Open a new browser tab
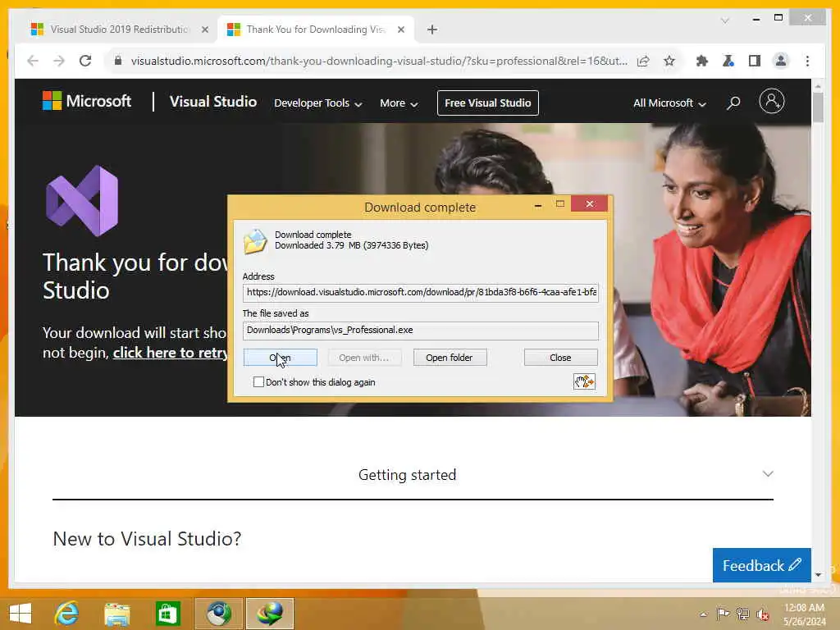The height and width of the screenshot is (630, 840). (x=432, y=30)
